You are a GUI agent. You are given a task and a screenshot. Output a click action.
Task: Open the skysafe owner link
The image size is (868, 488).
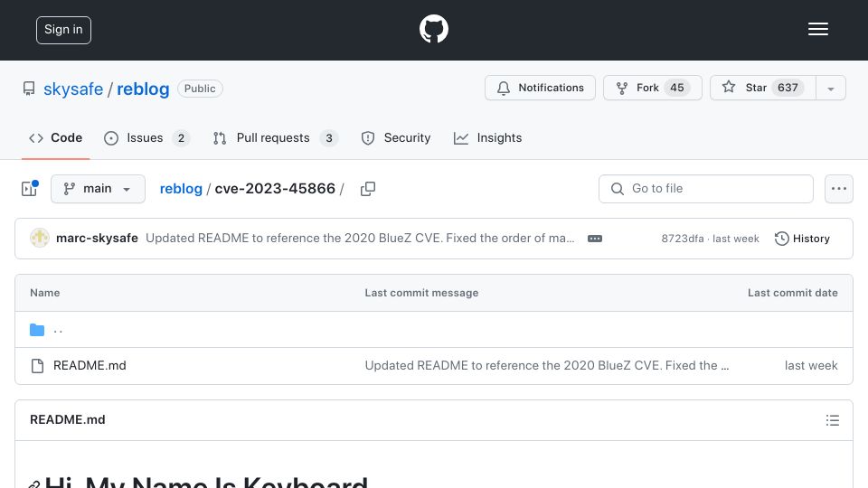pyautogui.click(x=73, y=89)
